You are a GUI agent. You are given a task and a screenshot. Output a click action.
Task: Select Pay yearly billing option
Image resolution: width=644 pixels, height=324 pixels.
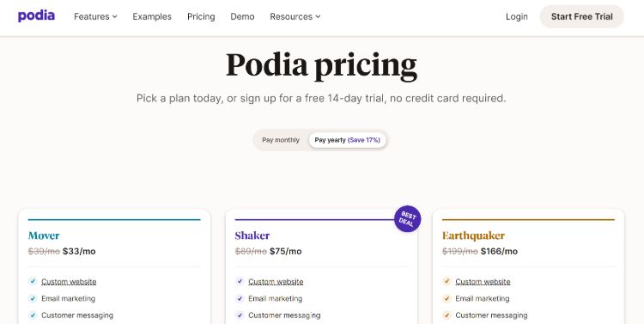[x=348, y=140]
